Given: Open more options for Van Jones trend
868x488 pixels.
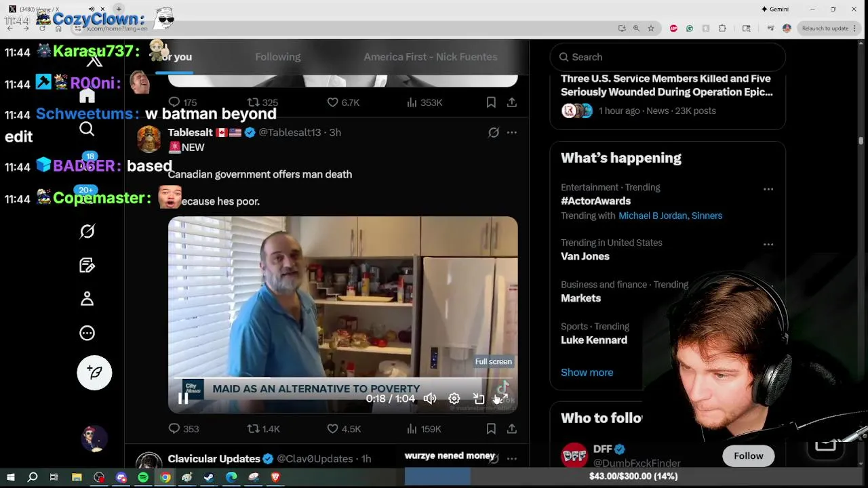Looking at the screenshot, I should tap(768, 244).
